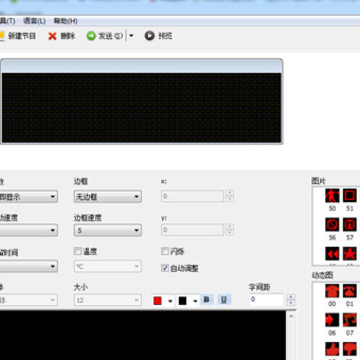Image resolution: width=360 pixels, height=360 pixels.
Task: Uncheck the 自动调整 auto adjust checkbox
Action: click(x=165, y=268)
